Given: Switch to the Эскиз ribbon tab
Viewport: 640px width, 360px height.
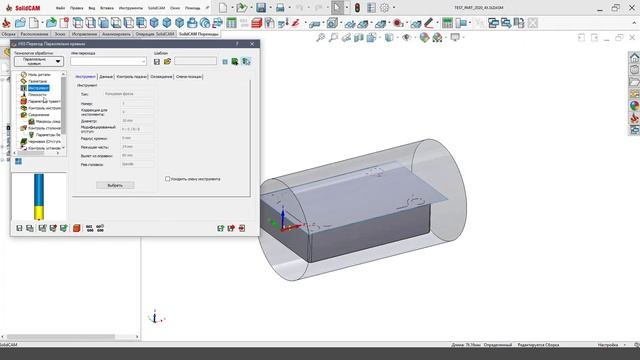Looking at the screenshot, I should tap(60, 34).
